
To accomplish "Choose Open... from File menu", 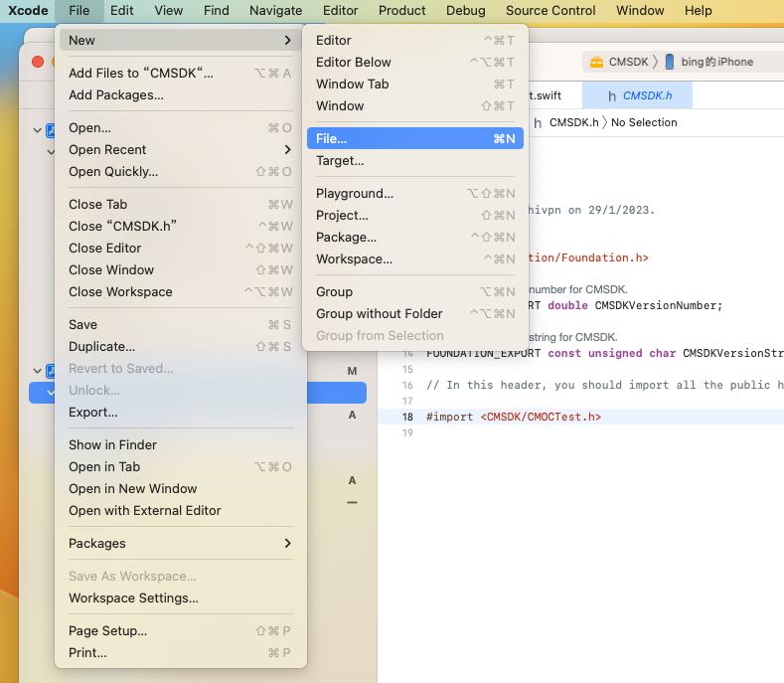I will pos(180,127).
